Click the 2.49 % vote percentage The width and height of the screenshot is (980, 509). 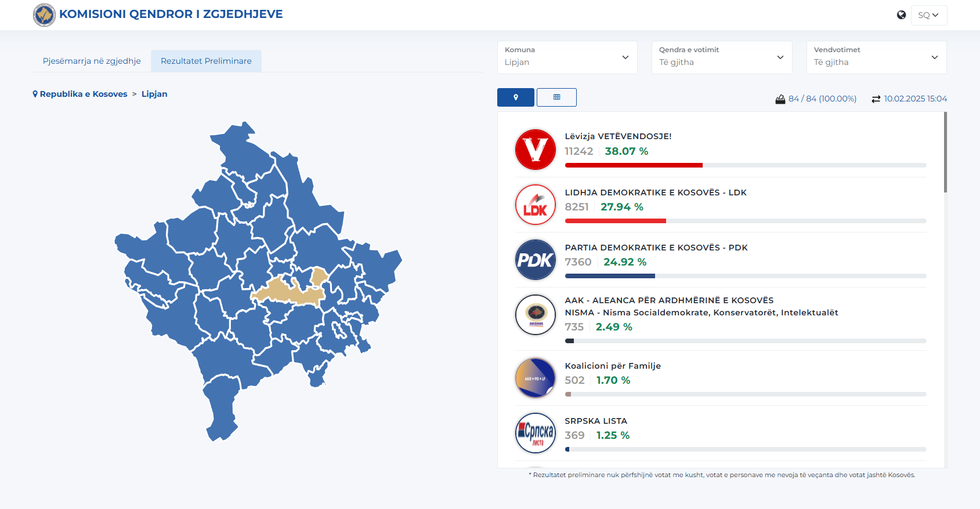(x=614, y=327)
